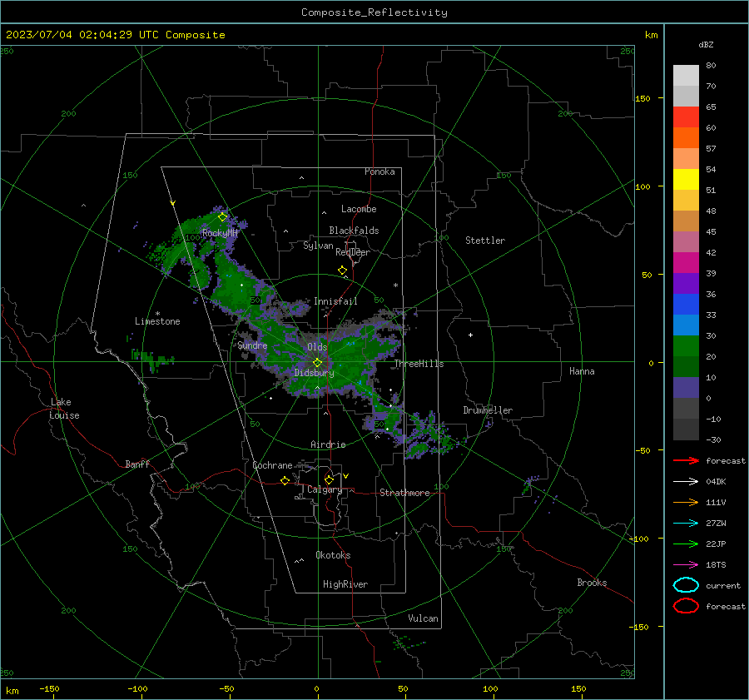Select the magenta swatch between 42 and 39 dBZ
This screenshot has width=749, height=700.
[686, 263]
